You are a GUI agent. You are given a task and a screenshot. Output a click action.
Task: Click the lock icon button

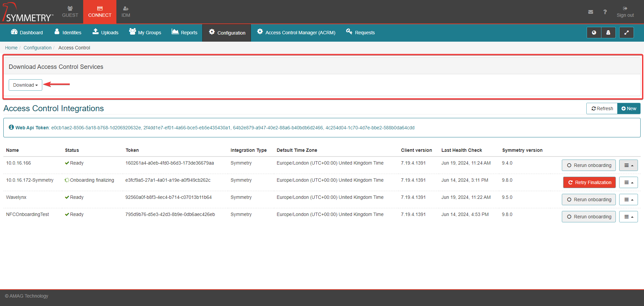[608, 33]
